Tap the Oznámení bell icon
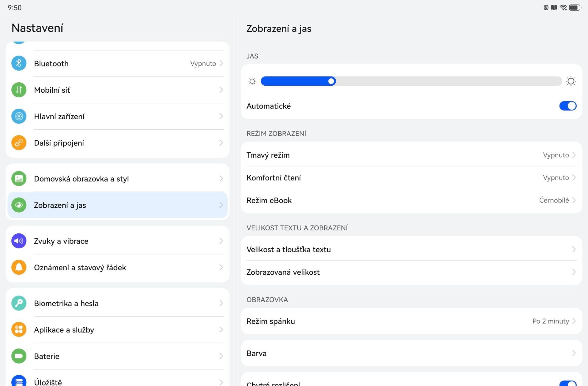The height and width of the screenshot is (386, 588). [19, 267]
